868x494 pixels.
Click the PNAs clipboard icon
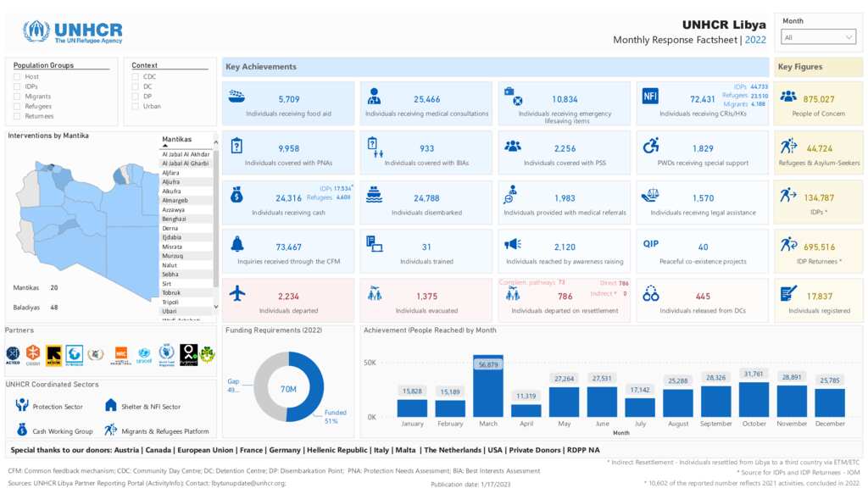pyautogui.click(x=236, y=146)
